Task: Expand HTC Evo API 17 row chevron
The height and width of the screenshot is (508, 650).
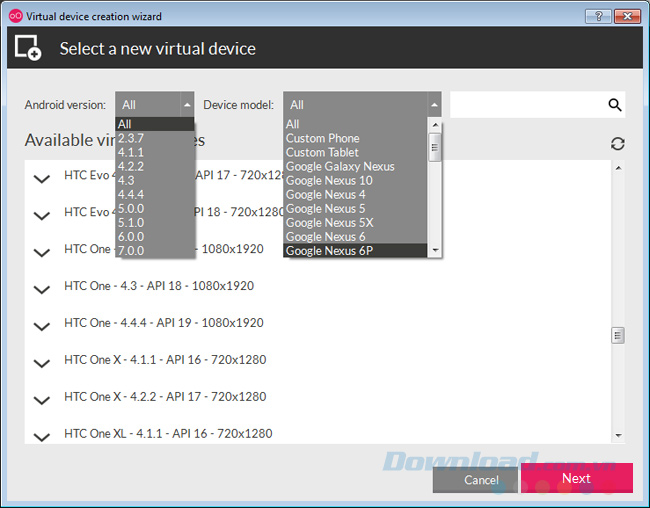Action: click(42, 179)
